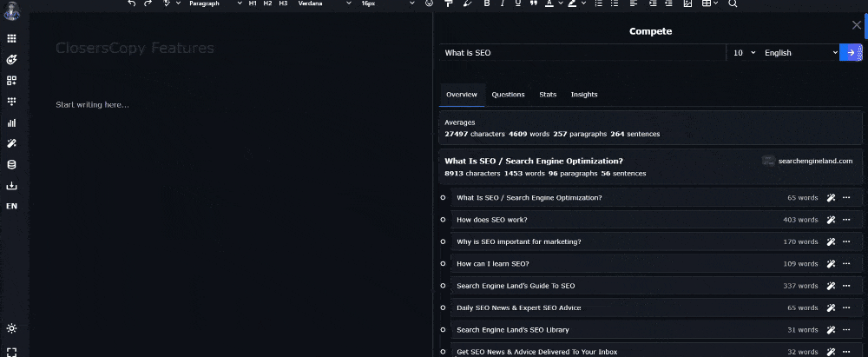Image resolution: width=868 pixels, height=357 pixels.
Task: Select the format painter tool
Action: pyautogui.click(x=449, y=3)
